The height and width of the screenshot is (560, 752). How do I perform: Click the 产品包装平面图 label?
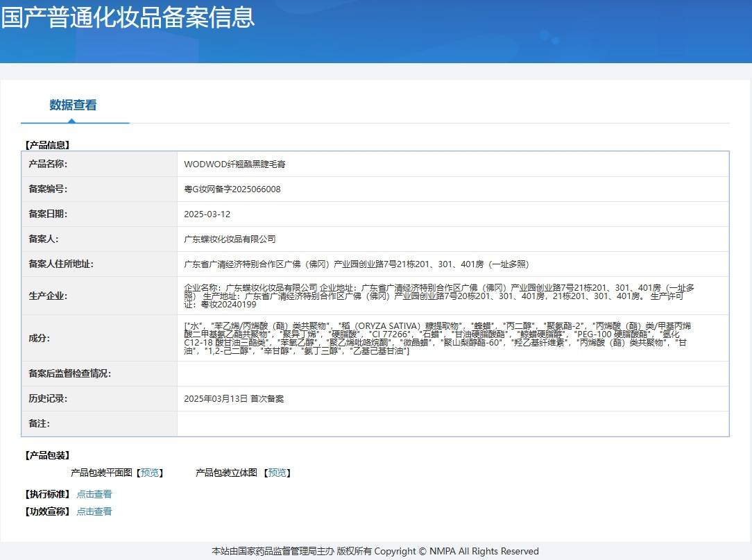pyautogui.click(x=101, y=473)
